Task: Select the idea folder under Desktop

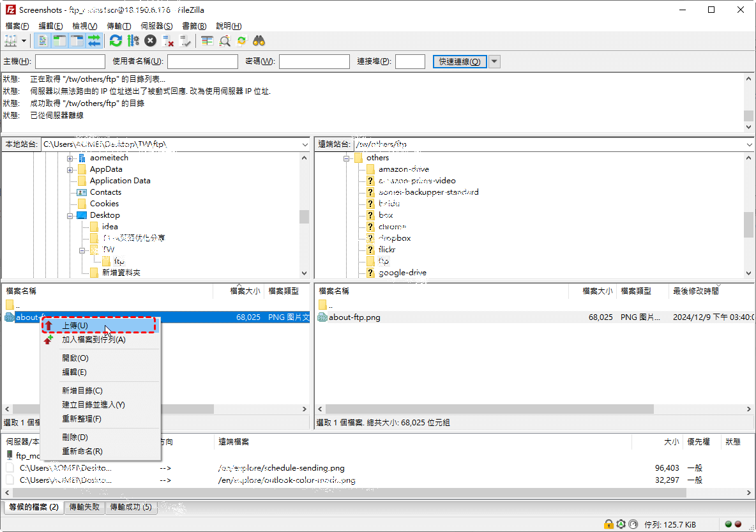Action: click(x=110, y=226)
